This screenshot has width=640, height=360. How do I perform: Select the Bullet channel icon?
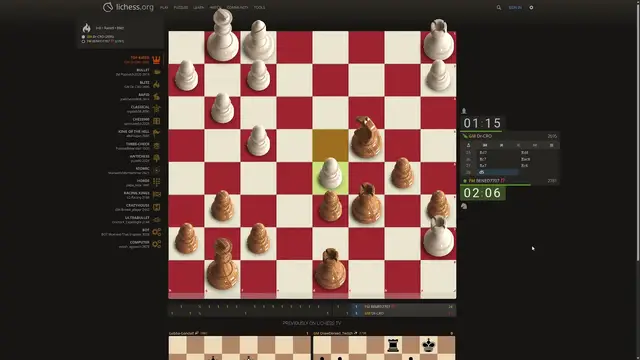[157, 72]
